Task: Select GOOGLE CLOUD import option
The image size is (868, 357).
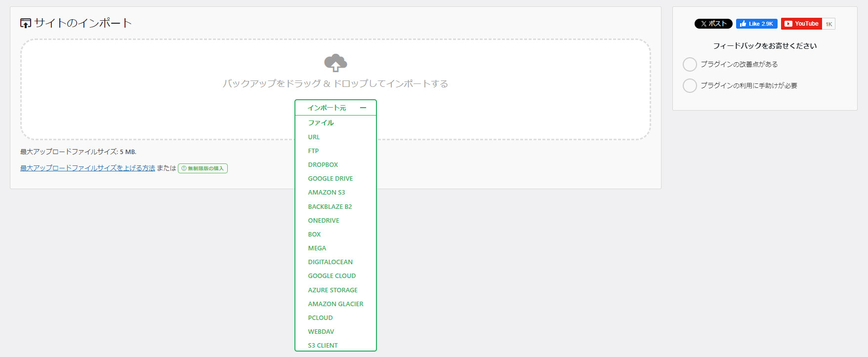Action: tap(332, 276)
